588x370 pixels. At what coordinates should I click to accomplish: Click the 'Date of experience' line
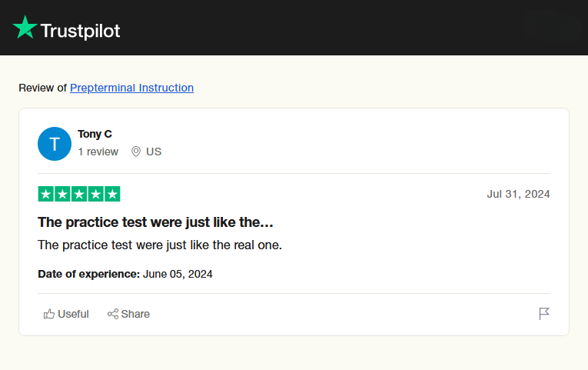[x=125, y=274]
